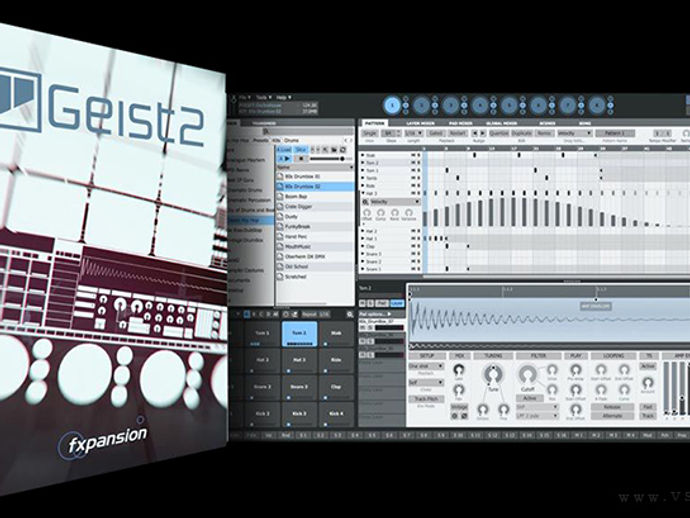Screen dimensions: 690x518
Task: Open the Tools menu
Action: pyautogui.click(x=265, y=97)
